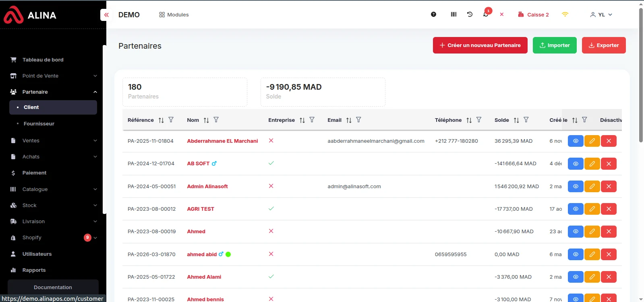Edit the Ahmed partner row
This screenshot has width=644, height=302.
592,232
